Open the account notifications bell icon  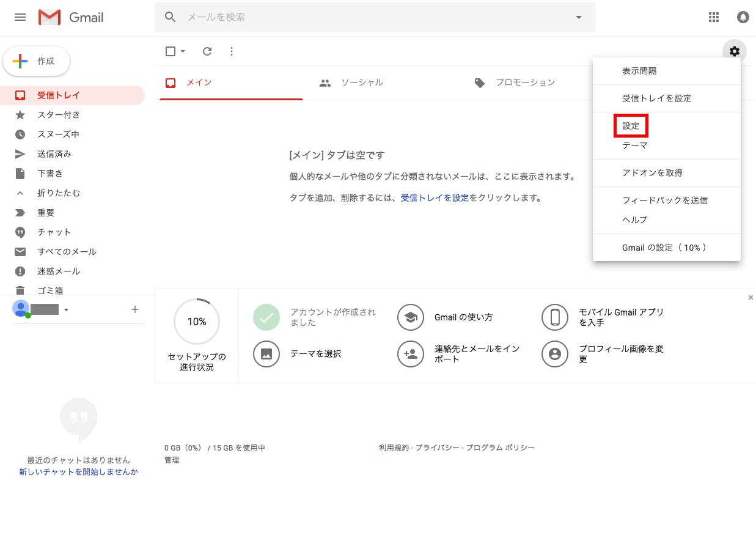coord(743,17)
